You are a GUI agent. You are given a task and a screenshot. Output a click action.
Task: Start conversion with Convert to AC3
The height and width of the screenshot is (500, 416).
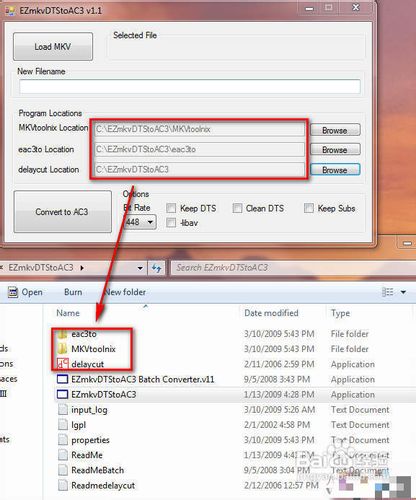tap(63, 212)
